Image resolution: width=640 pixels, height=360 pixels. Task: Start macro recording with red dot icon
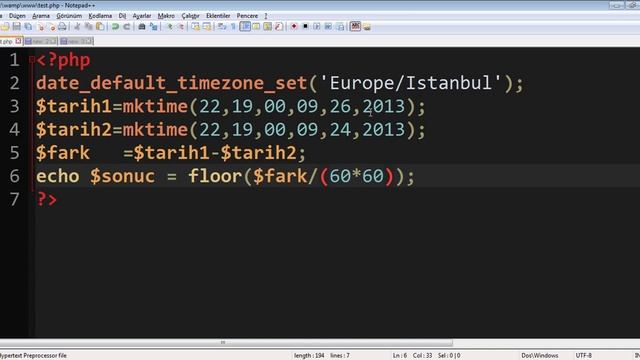pos(294,27)
